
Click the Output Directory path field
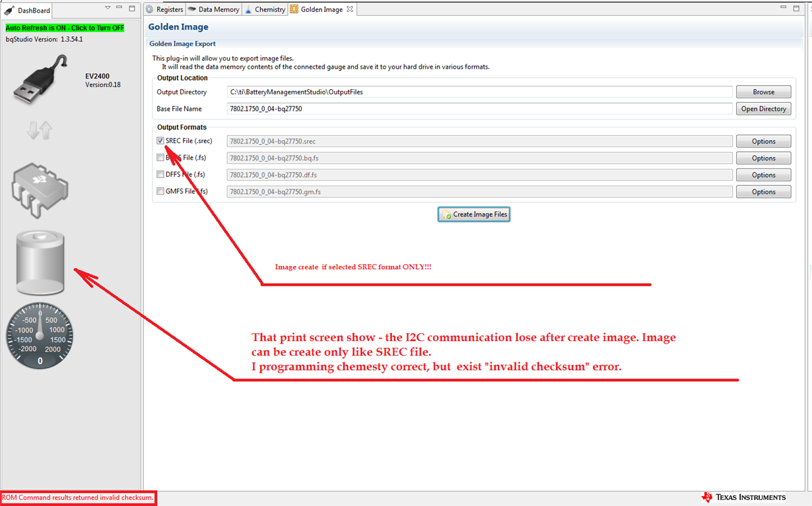[480, 92]
